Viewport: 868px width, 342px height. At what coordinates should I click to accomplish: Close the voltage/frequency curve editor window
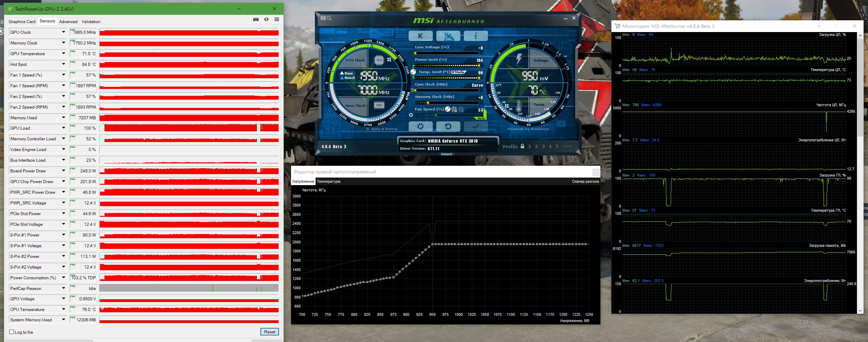click(596, 172)
